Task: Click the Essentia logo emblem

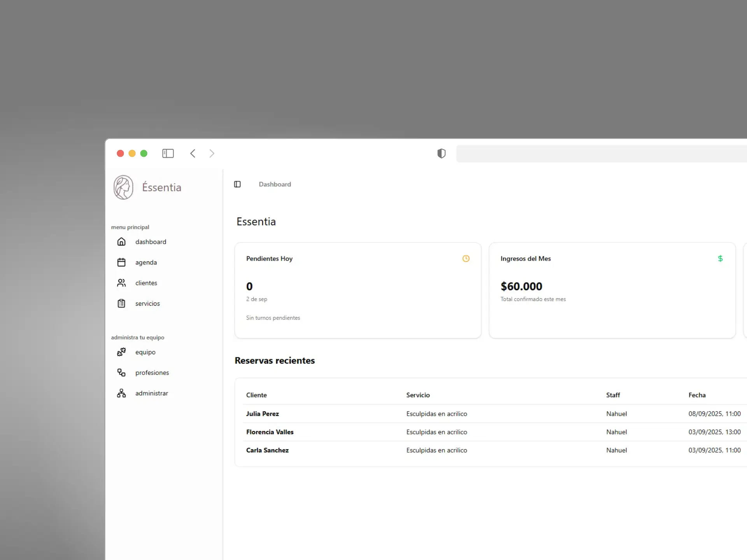Action: pyautogui.click(x=123, y=187)
